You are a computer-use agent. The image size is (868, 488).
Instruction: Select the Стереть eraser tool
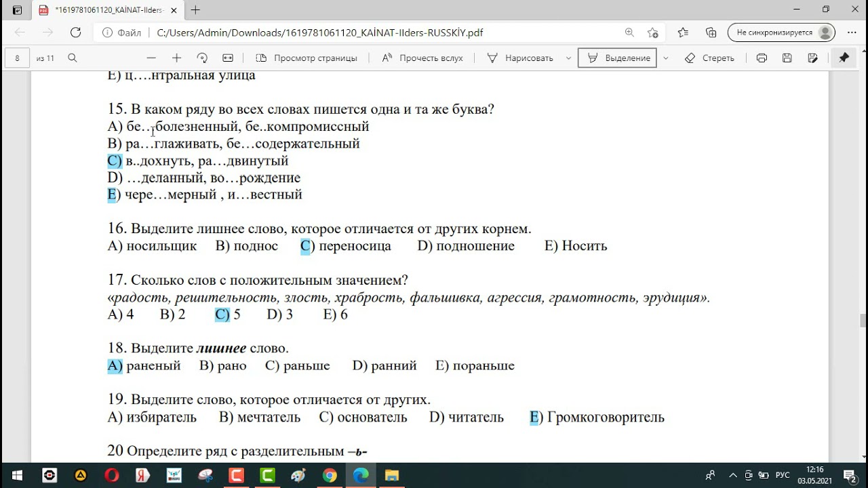710,58
